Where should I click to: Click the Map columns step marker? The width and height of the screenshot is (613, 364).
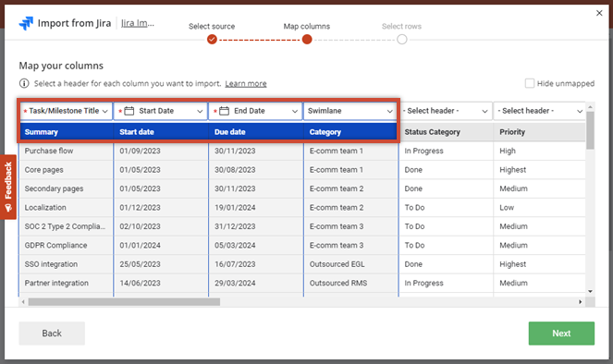pyautogui.click(x=307, y=40)
